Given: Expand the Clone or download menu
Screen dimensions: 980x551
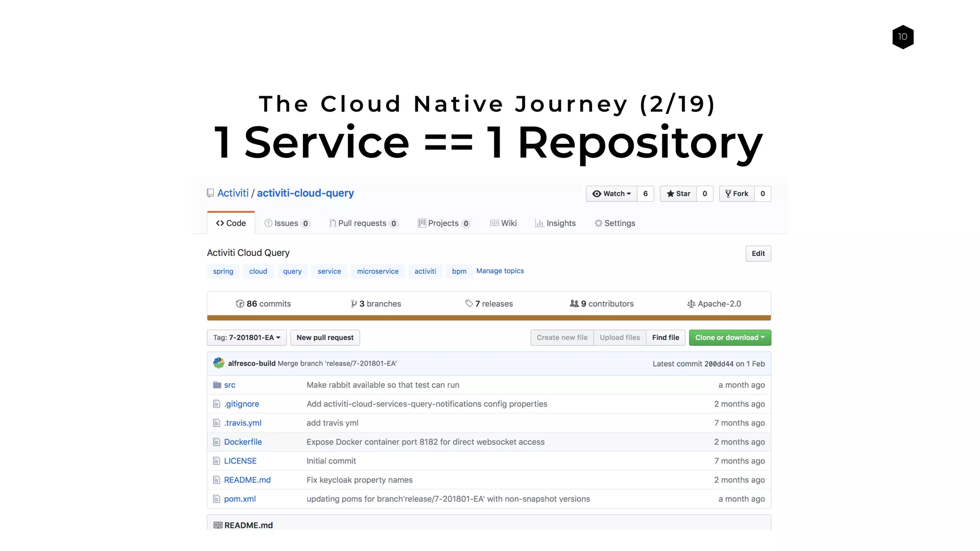Looking at the screenshot, I should tap(730, 338).
